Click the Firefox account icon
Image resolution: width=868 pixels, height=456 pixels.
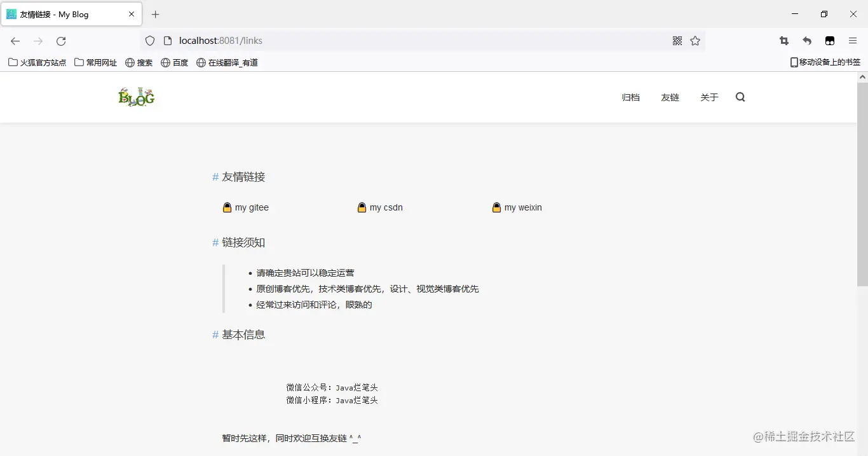click(830, 40)
